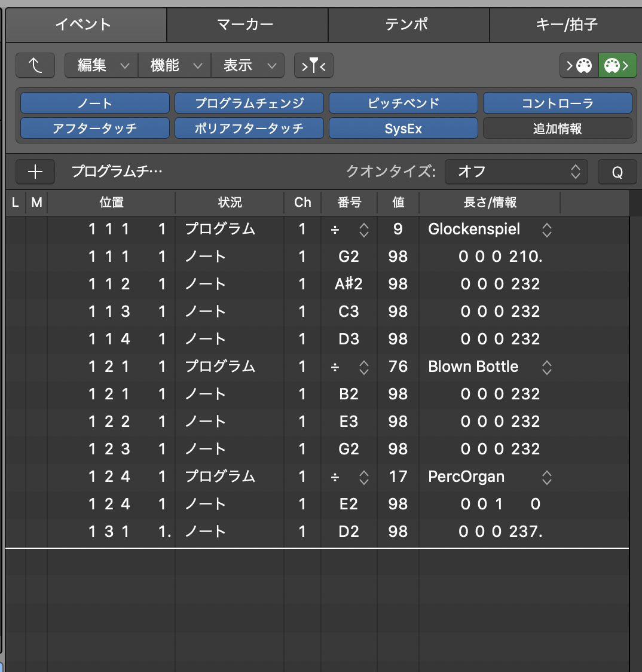This screenshot has height=672, width=642.
Task: Click the catch playhead filter icon
Action: point(313,66)
